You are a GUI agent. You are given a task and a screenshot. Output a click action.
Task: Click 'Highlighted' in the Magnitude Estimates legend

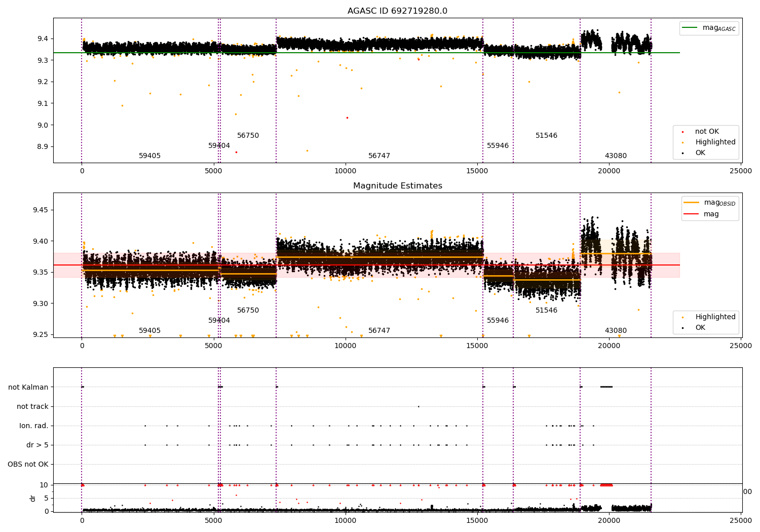click(x=715, y=317)
